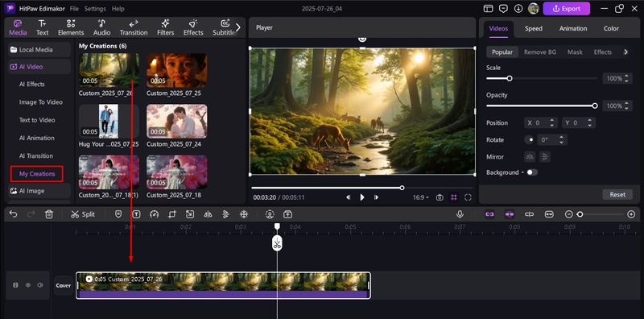Open the Audio tab
The height and width of the screenshot is (319, 644).
(x=101, y=27)
